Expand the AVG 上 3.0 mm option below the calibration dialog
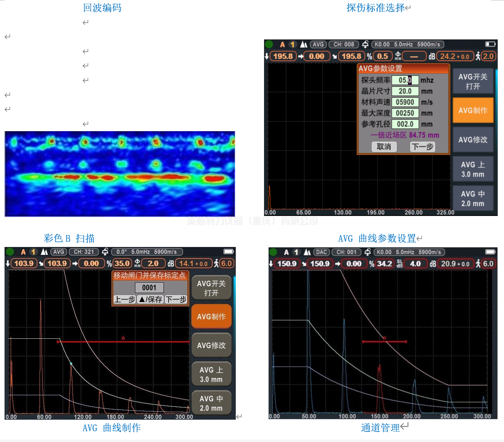504x442 pixels. click(211, 374)
